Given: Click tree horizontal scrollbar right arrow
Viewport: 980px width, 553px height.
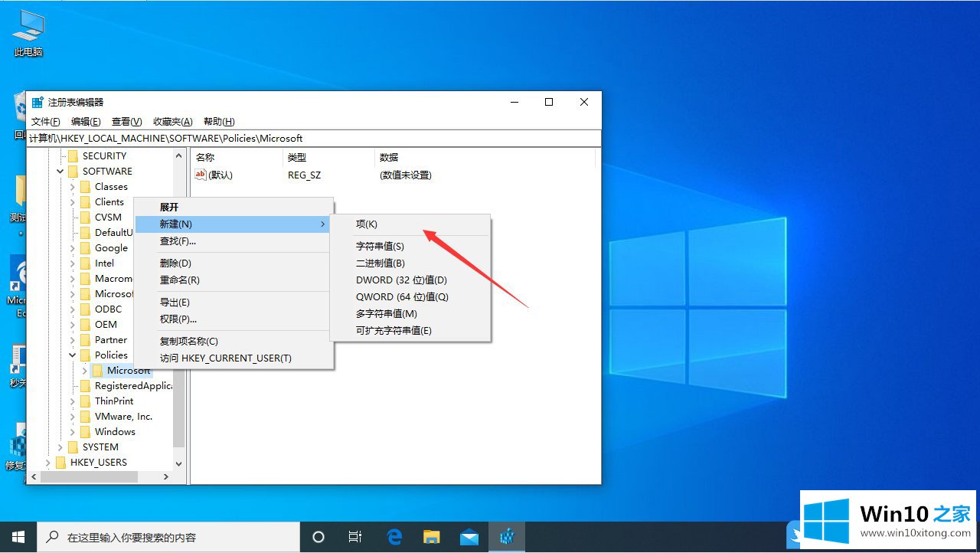Looking at the screenshot, I should coord(166,476).
